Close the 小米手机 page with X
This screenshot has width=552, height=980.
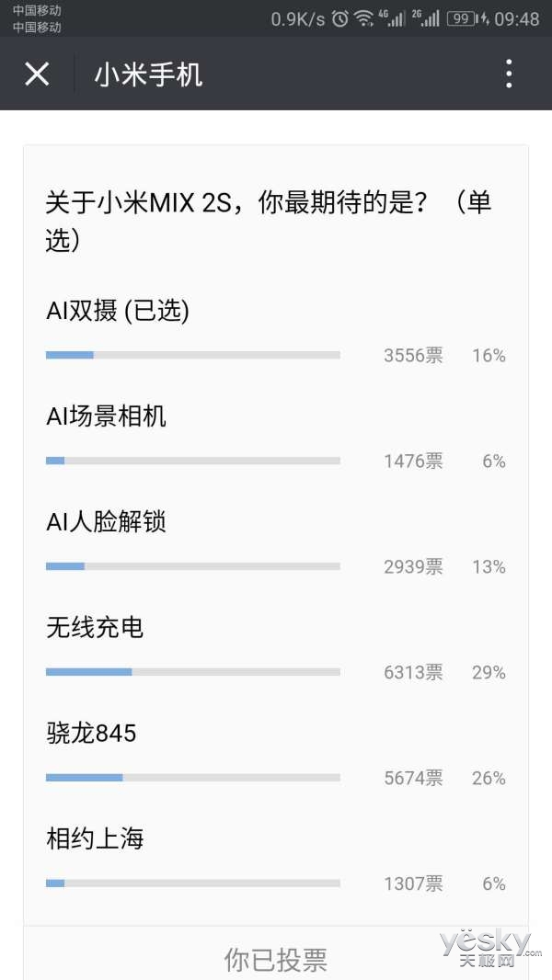[37, 74]
